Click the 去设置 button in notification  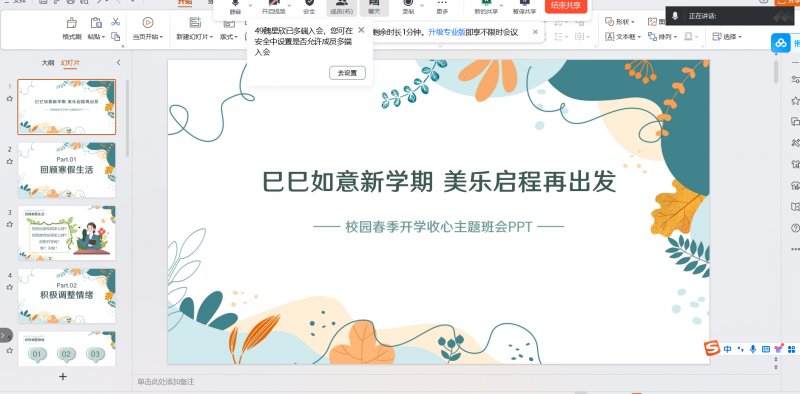pos(347,73)
